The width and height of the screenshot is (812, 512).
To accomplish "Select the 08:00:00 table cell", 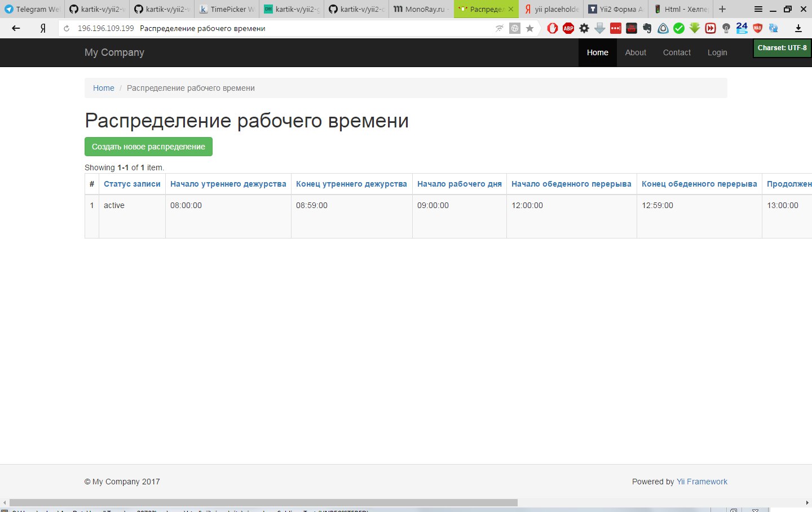I will click(228, 217).
